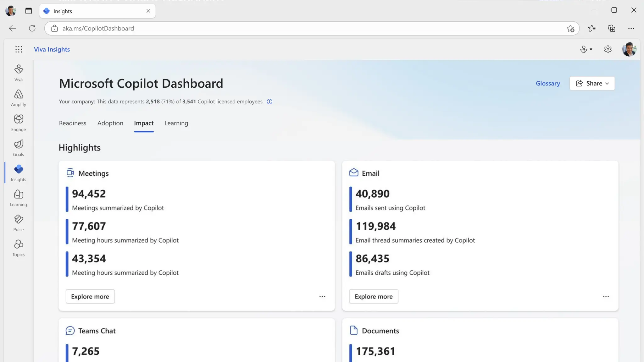This screenshot has width=644, height=362.
Task: Open Meetings card more options menu
Action: [322, 296]
